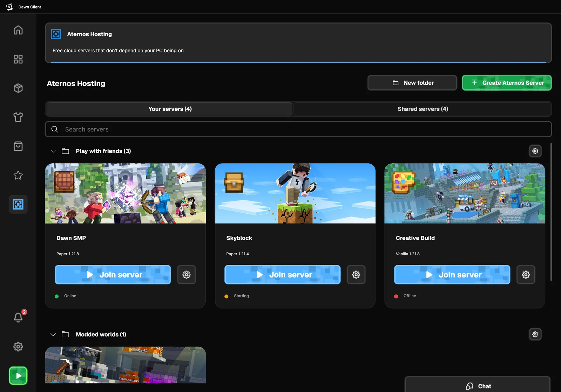Click the Creative Build server thumbnail
The height and width of the screenshot is (392, 561).
pyautogui.click(x=465, y=193)
